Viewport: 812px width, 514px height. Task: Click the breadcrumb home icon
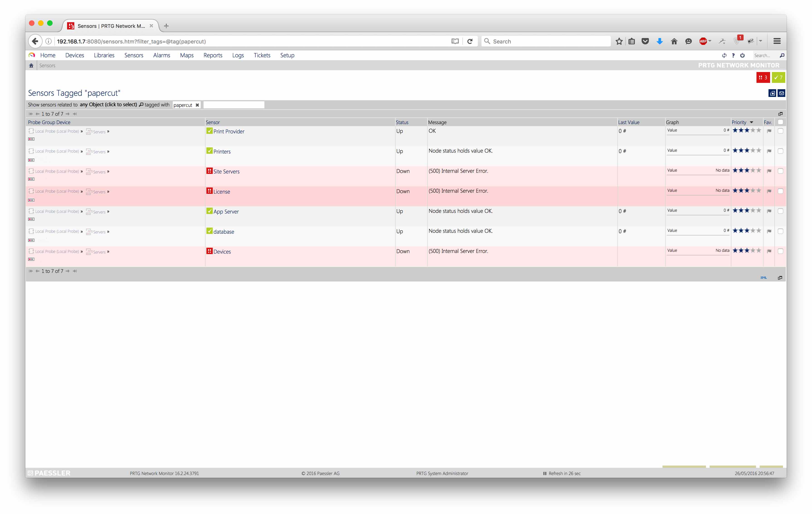click(31, 65)
